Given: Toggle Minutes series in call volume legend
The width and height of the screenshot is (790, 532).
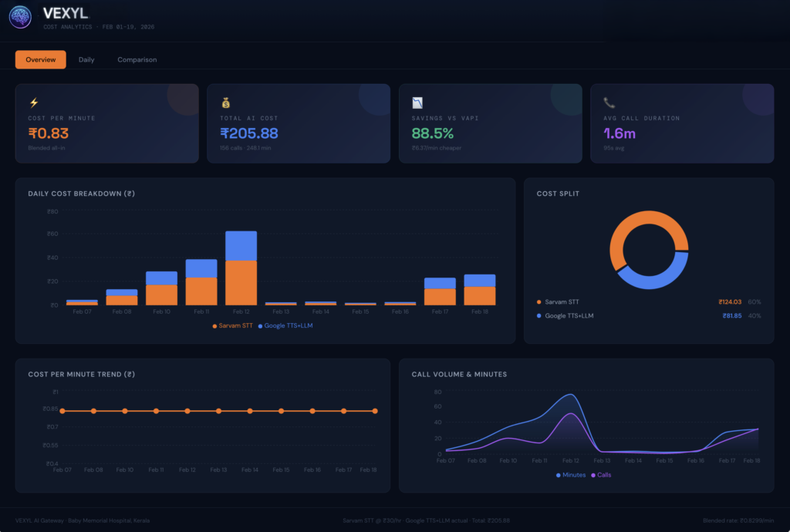Looking at the screenshot, I should (571, 475).
